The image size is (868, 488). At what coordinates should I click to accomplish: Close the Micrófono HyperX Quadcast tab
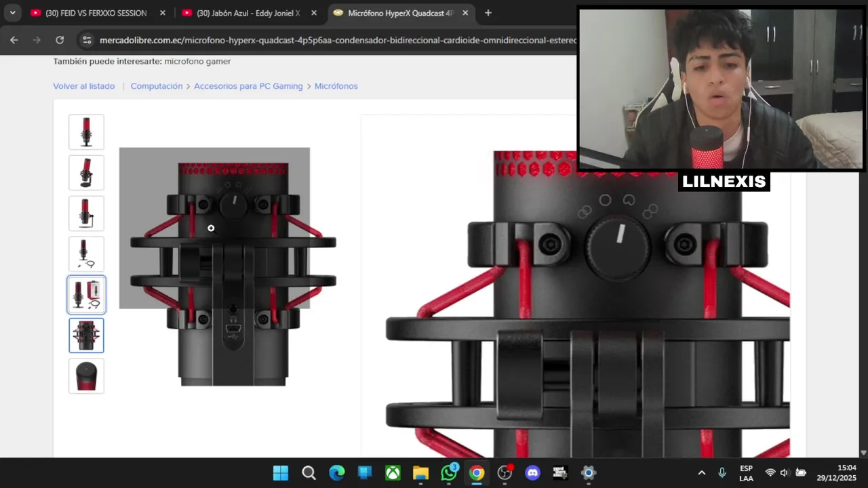pyautogui.click(x=465, y=13)
